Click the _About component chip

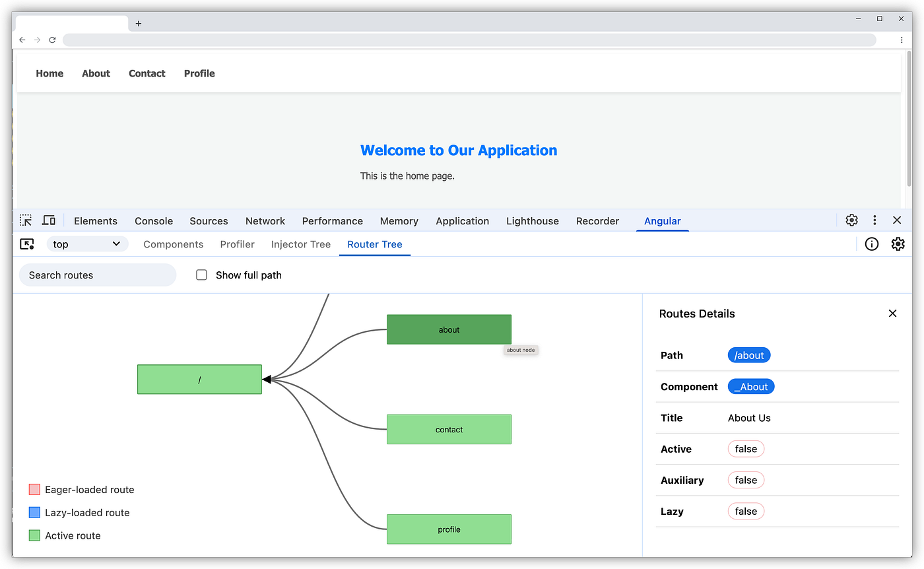[x=751, y=387]
